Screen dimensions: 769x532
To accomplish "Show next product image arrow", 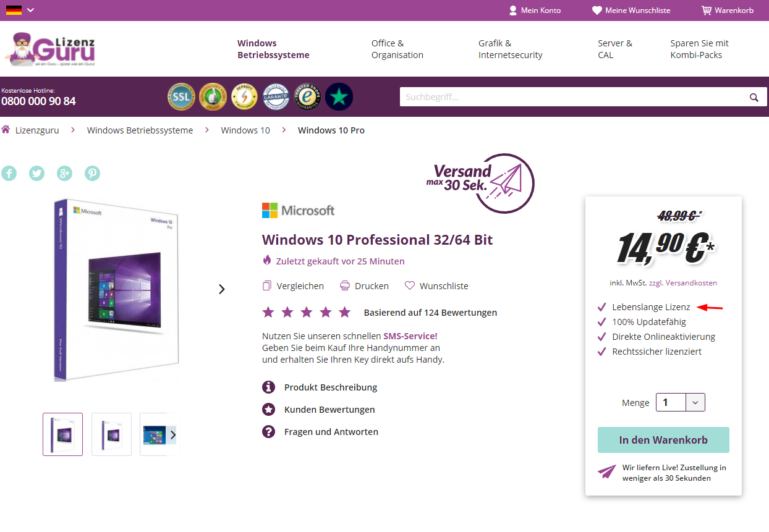I will pyautogui.click(x=222, y=289).
